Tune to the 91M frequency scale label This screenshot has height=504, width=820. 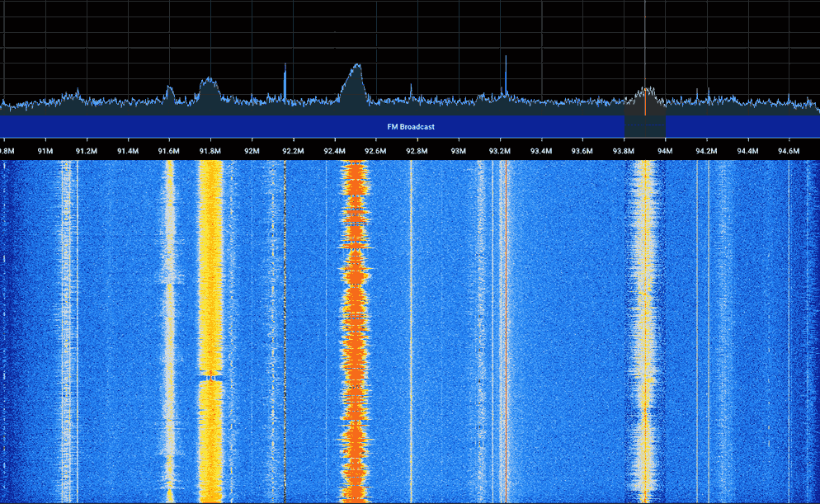(45, 151)
